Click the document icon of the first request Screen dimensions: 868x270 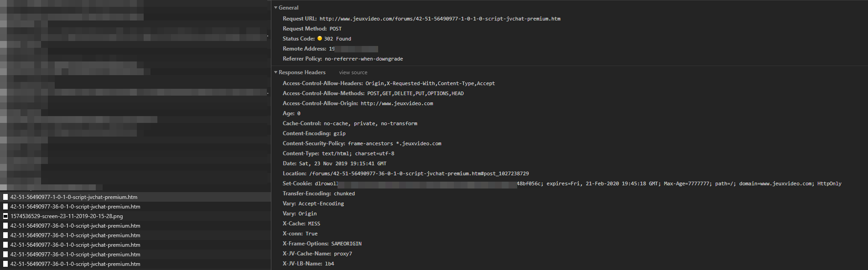click(5, 197)
